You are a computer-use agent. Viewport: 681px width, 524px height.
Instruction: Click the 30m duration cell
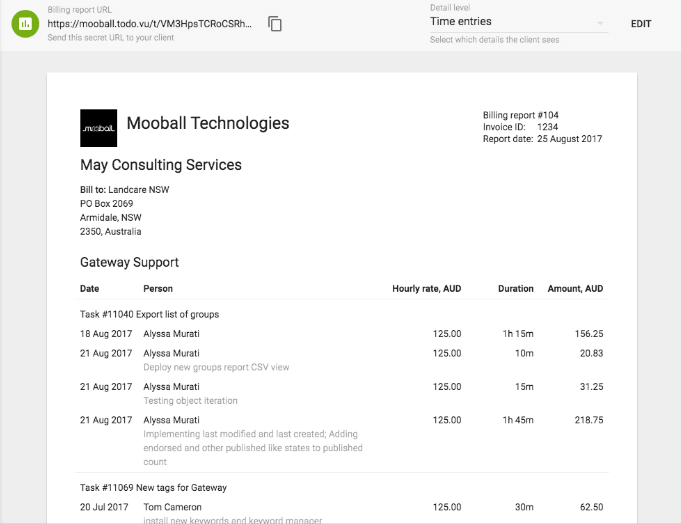(x=524, y=507)
